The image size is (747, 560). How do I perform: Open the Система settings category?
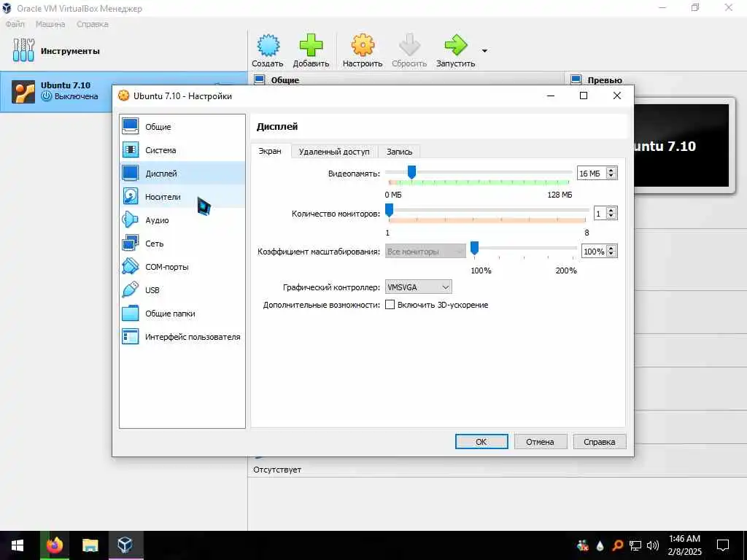click(182, 150)
